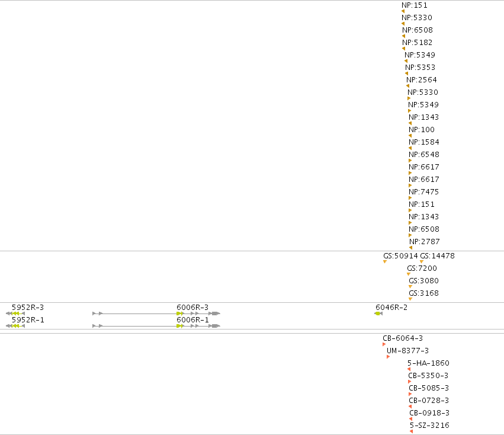This screenshot has height=435, width=504.
Task: Click the down-triangle marker below GS:14478
Action: click(x=422, y=262)
